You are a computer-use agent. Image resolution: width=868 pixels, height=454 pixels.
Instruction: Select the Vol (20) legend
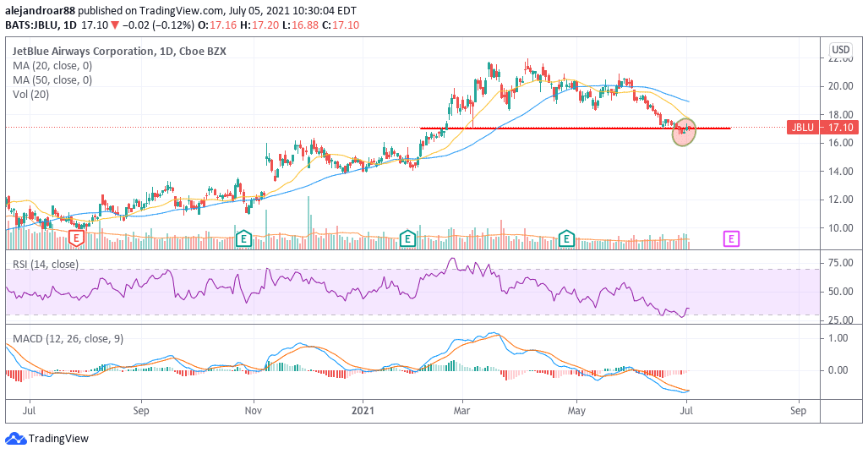(31, 94)
